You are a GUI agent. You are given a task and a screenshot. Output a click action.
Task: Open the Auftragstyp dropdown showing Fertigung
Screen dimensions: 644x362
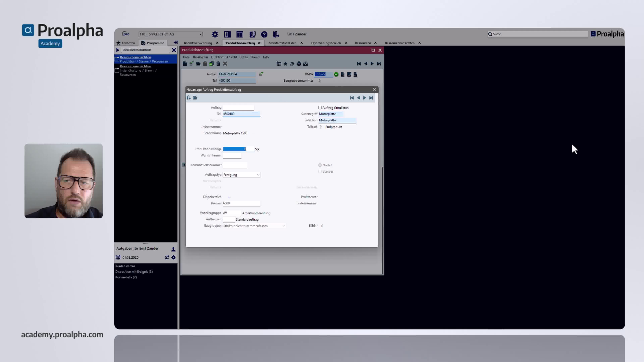258,175
